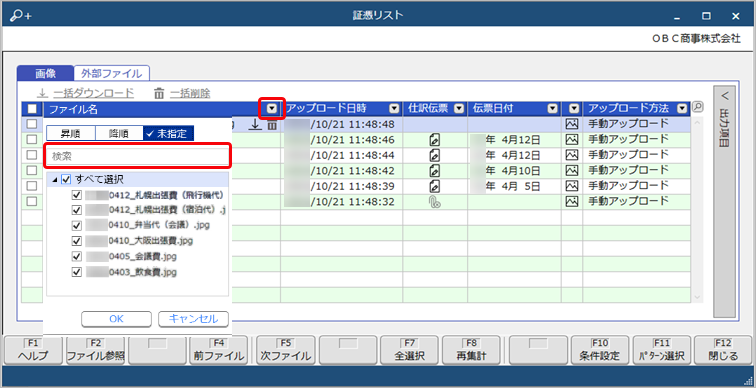The width and height of the screenshot is (756, 388).
Task: Click scroll-down arrow of list scrollbar
Action: [697, 297]
